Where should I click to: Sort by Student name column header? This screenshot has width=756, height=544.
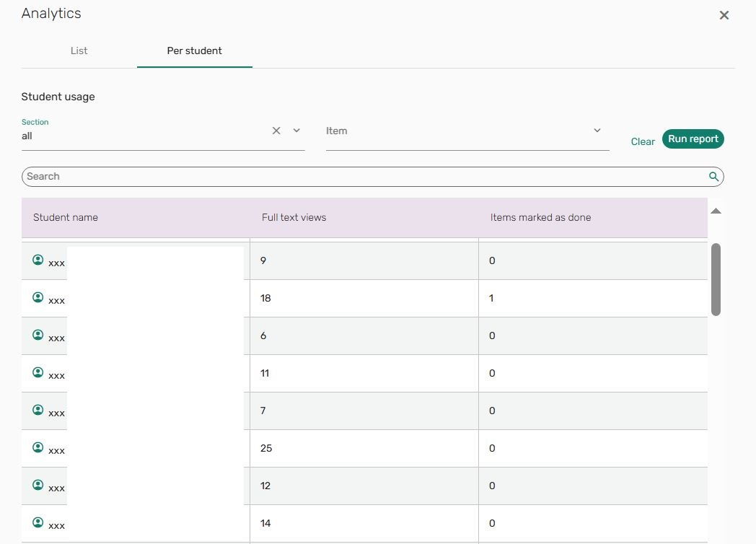click(66, 217)
